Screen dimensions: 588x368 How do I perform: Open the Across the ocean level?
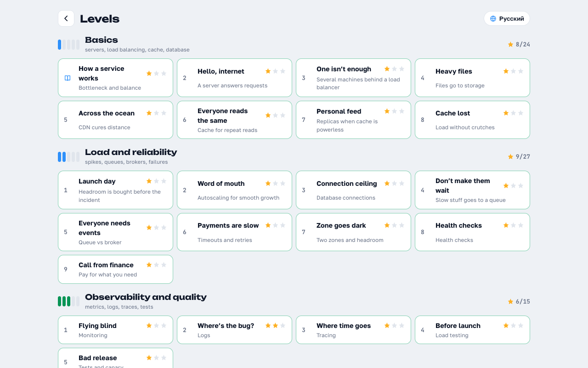point(115,120)
